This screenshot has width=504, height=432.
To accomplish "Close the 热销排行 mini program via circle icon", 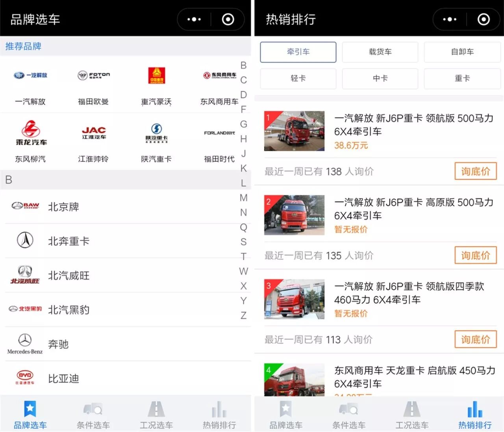I will click(x=484, y=19).
